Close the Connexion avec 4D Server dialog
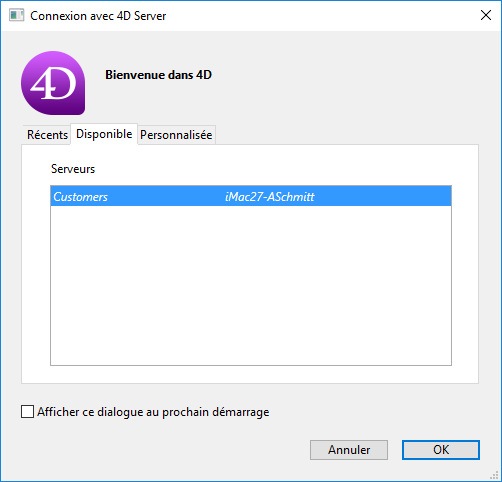 click(x=486, y=15)
